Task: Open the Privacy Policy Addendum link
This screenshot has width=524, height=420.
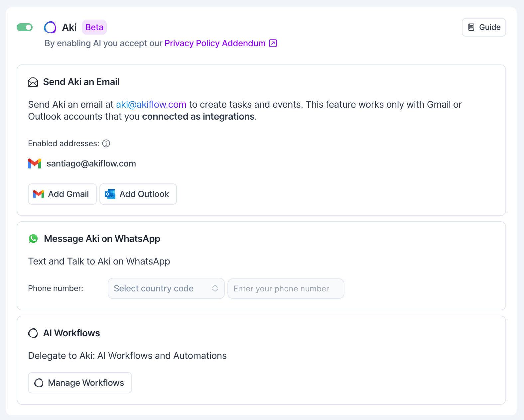Action: pyautogui.click(x=215, y=43)
